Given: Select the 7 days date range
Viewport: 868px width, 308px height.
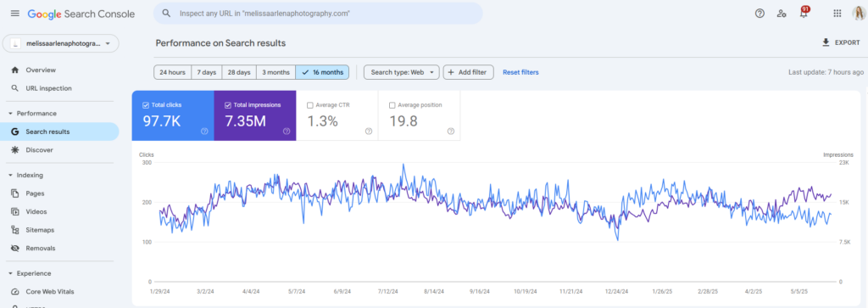Looking at the screenshot, I should click(207, 73).
